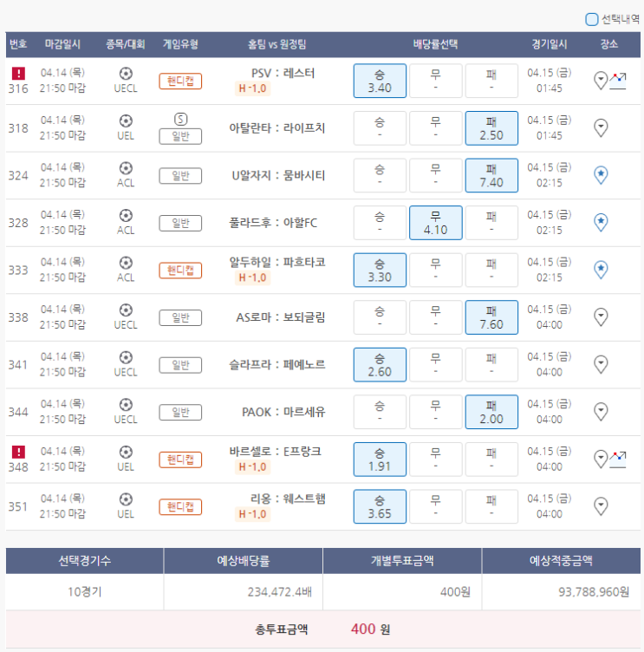Viewport: 644px width, 652px height.
Task: Click red alert icon on match 348
Action: [x=18, y=452]
